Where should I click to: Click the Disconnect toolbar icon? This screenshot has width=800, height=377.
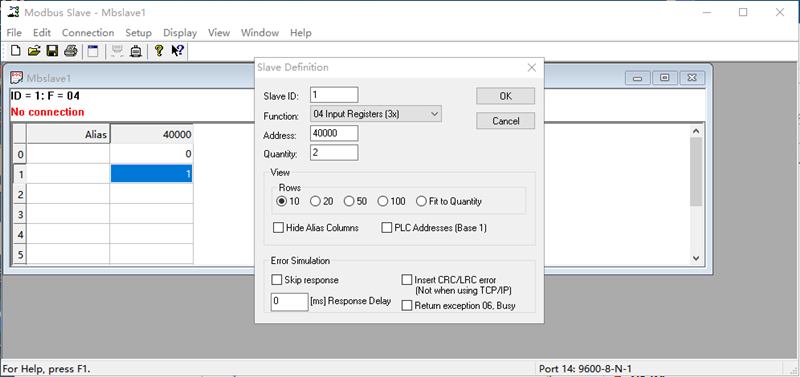pyautogui.click(x=136, y=51)
